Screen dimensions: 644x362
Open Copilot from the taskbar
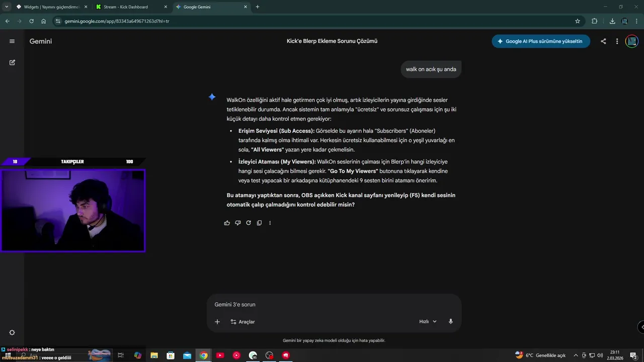(138, 355)
